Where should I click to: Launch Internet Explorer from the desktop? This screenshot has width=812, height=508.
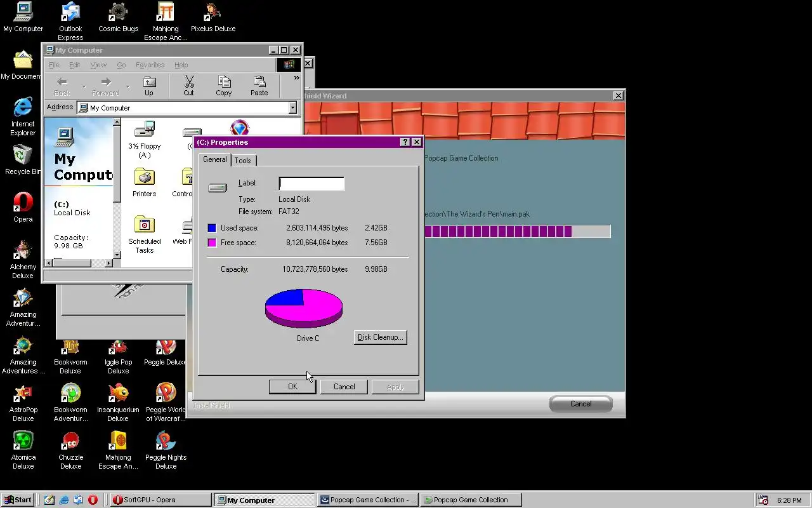tap(23, 116)
